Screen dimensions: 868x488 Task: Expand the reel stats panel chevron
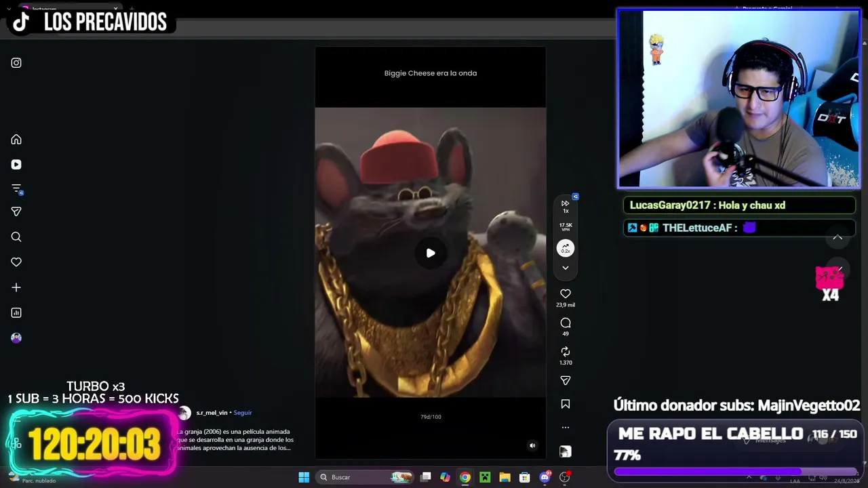point(566,268)
